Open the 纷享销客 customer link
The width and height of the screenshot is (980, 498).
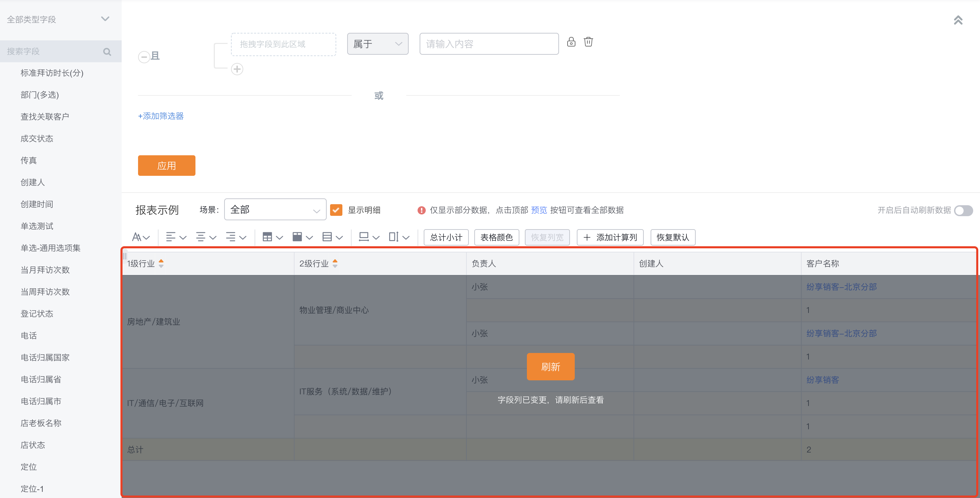click(822, 380)
